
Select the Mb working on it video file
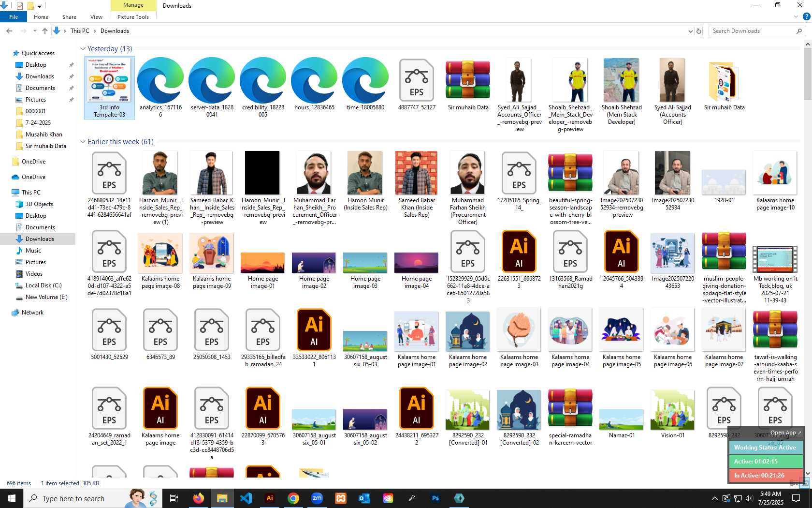775,259
